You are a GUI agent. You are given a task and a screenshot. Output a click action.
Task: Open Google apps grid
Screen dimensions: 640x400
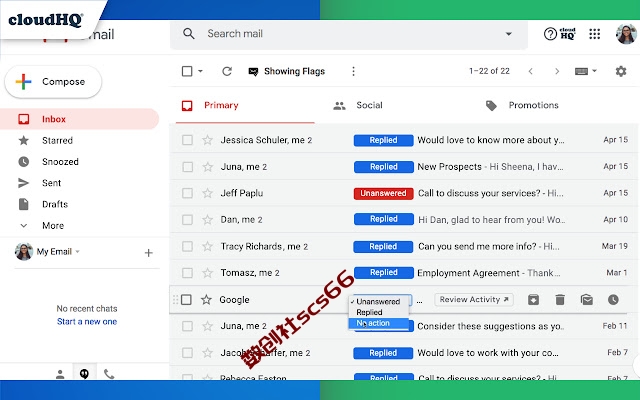coord(595,34)
